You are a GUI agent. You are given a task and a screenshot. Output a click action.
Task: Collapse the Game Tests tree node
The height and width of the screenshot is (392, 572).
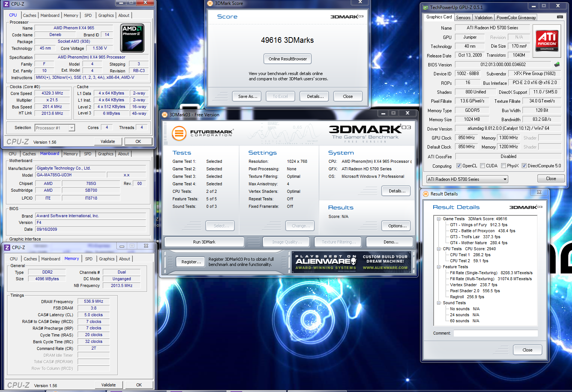438,219
